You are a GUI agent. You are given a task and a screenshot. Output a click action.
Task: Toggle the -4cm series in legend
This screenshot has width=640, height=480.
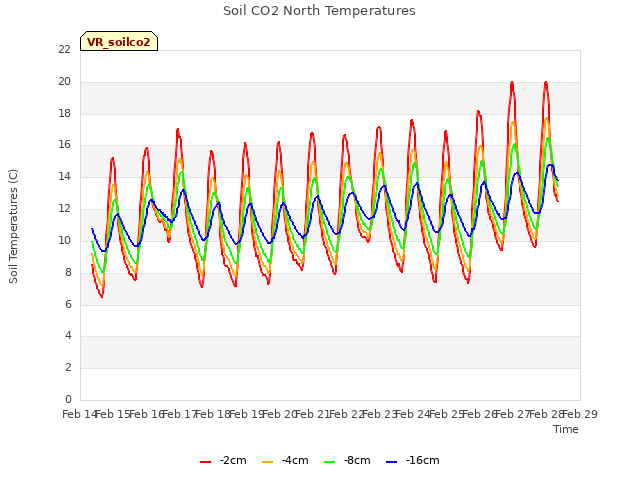tap(285, 460)
